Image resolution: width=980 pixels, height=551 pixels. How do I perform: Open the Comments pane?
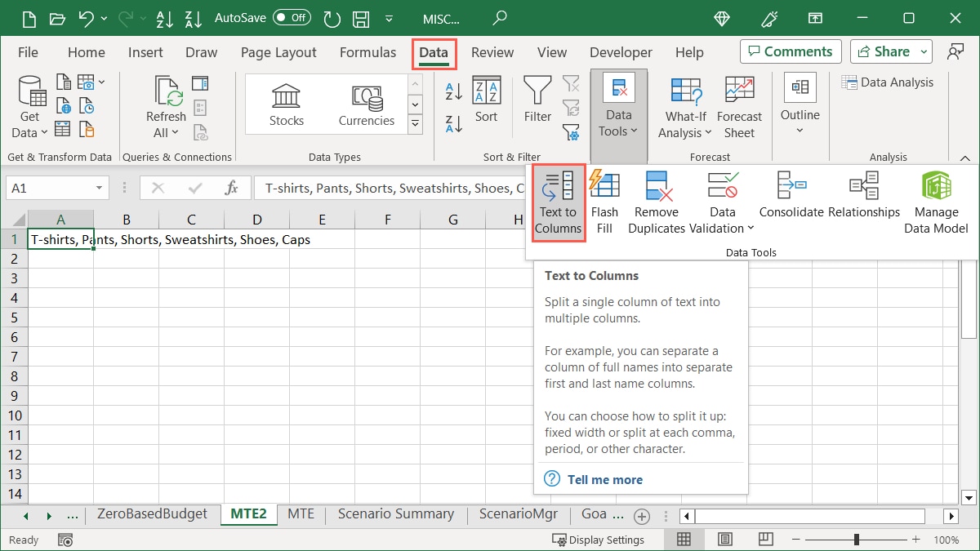790,51
